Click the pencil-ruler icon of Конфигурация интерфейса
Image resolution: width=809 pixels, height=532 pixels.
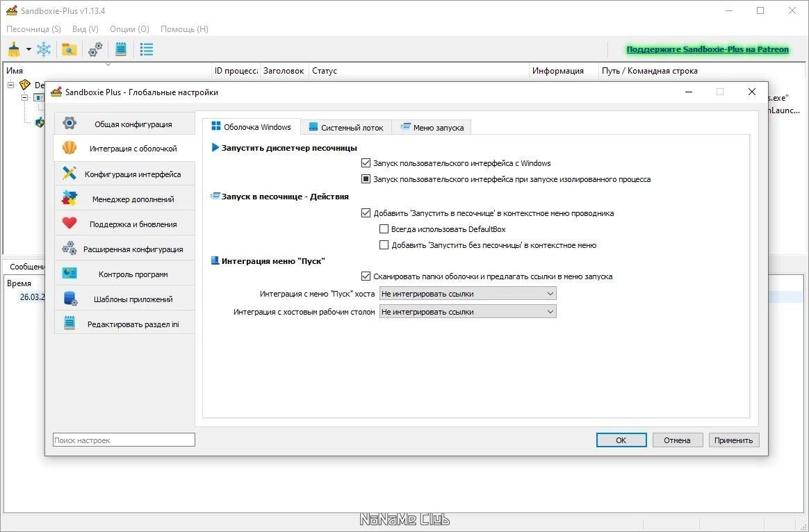(70, 173)
